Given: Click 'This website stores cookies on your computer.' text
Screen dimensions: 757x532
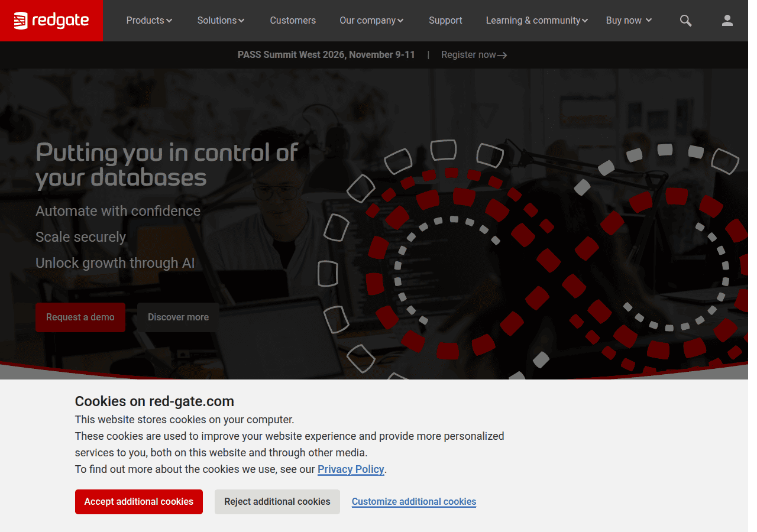Looking at the screenshot, I should click(x=185, y=420).
